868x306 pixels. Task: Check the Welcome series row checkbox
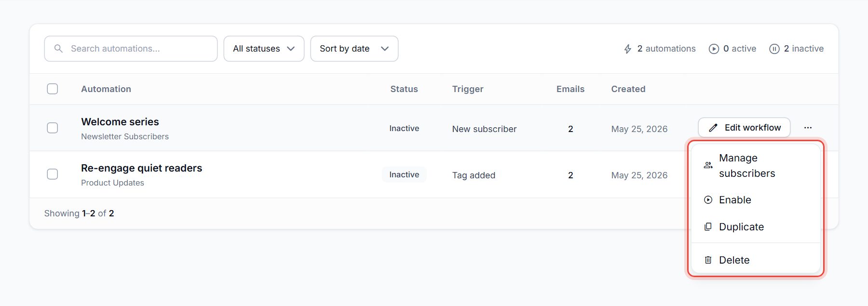click(53, 128)
